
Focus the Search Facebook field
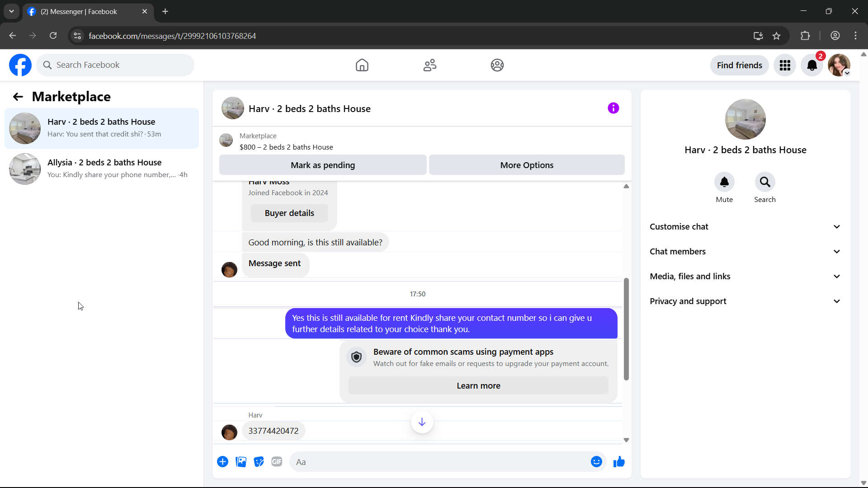(115, 65)
